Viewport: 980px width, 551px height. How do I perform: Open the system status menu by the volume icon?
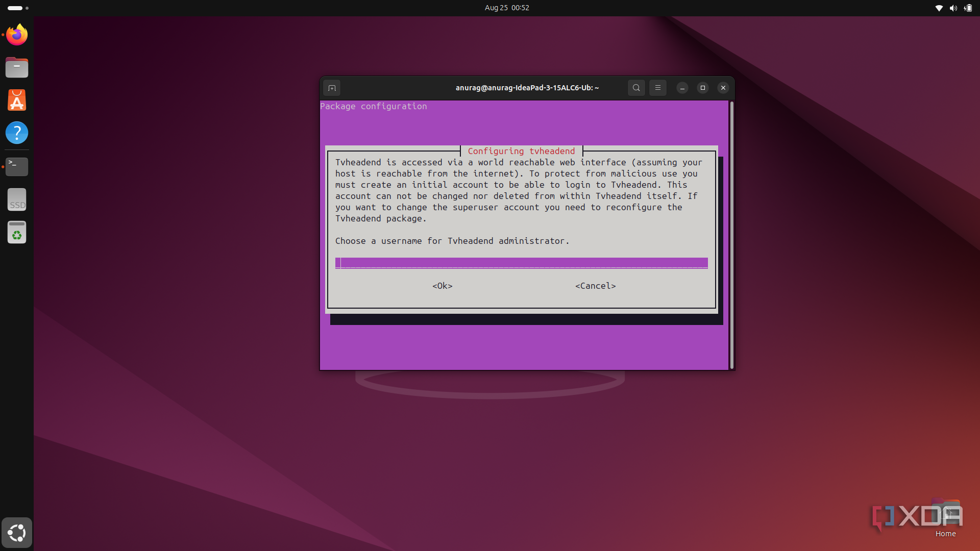point(953,8)
